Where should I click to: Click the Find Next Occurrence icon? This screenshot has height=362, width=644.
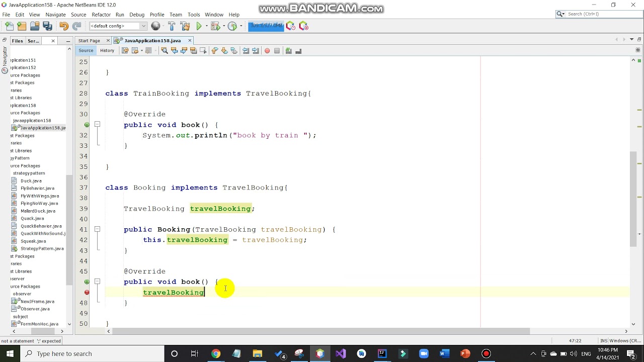pyautogui.click(x=184, y=51)
